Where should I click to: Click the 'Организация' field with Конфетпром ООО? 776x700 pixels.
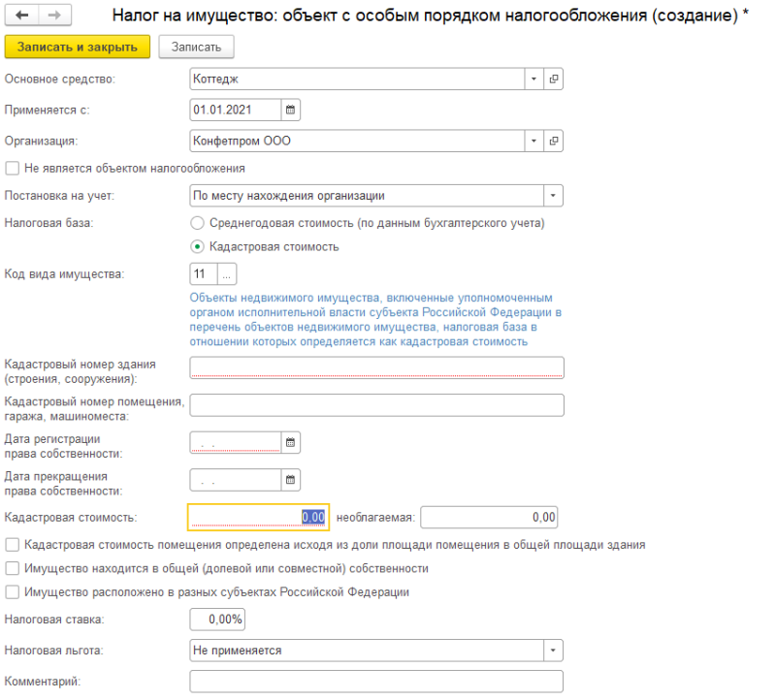click(x=357, y=141)
